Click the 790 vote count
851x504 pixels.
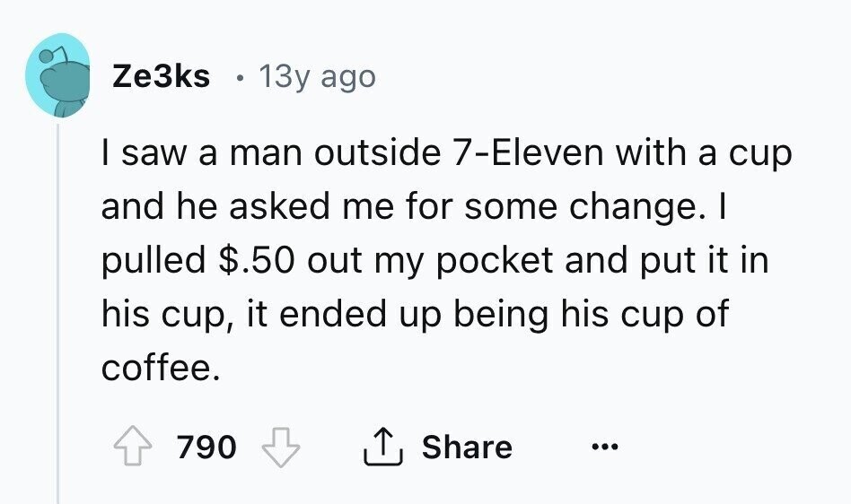click(x=206, y=447)
